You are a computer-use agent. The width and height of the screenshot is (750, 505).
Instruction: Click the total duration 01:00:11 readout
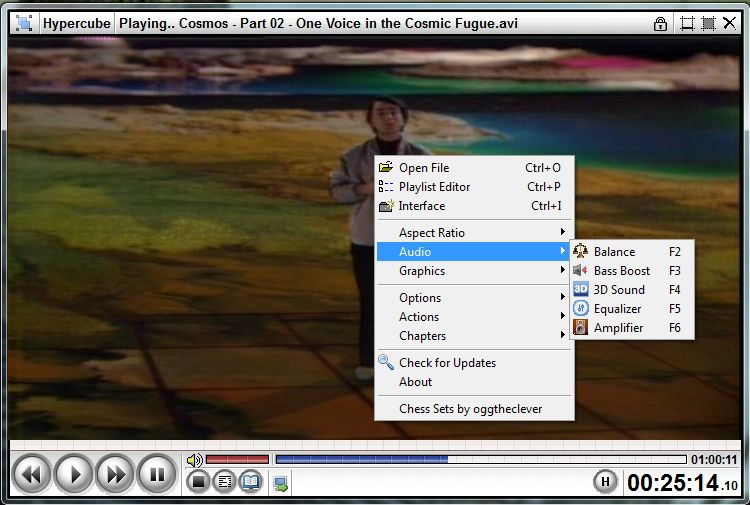[x=714, y=460]
